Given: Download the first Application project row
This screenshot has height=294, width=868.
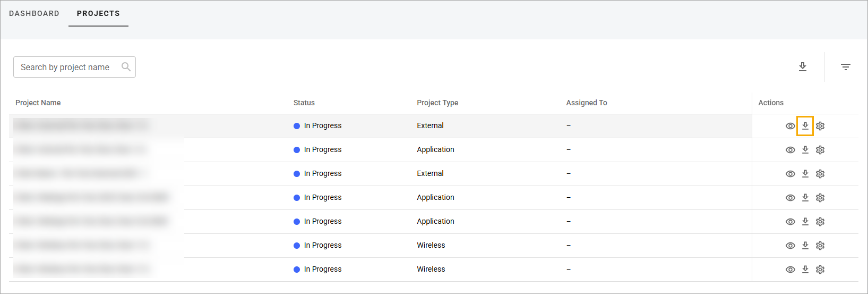Looking at the screenshot, I should pyautogui.click(x=805, y=150).
